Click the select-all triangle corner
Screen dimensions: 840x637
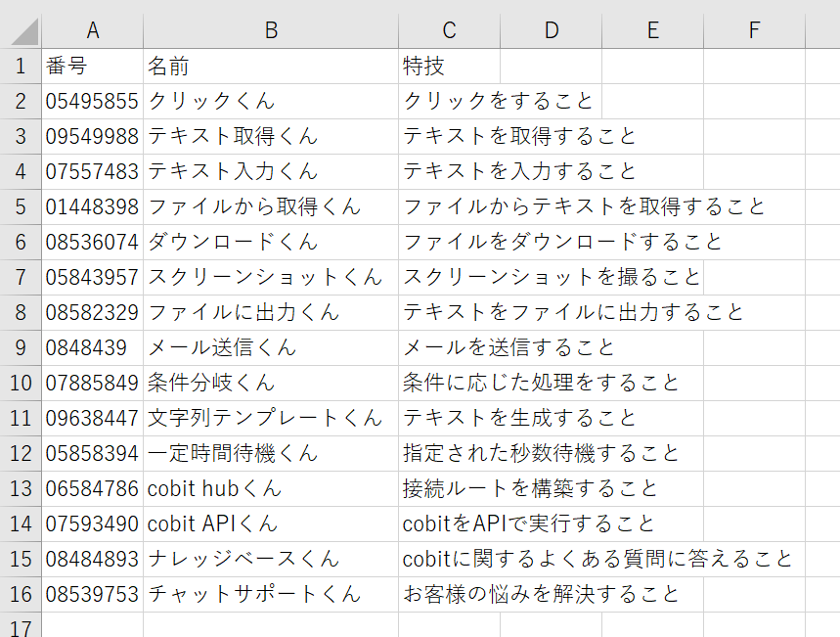(x=22, y=30)
